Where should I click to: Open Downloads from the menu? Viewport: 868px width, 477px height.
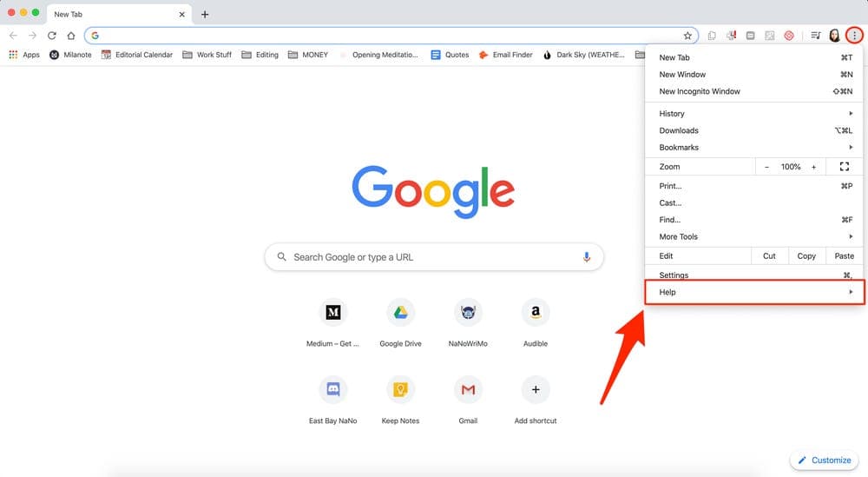pos(754,130)
